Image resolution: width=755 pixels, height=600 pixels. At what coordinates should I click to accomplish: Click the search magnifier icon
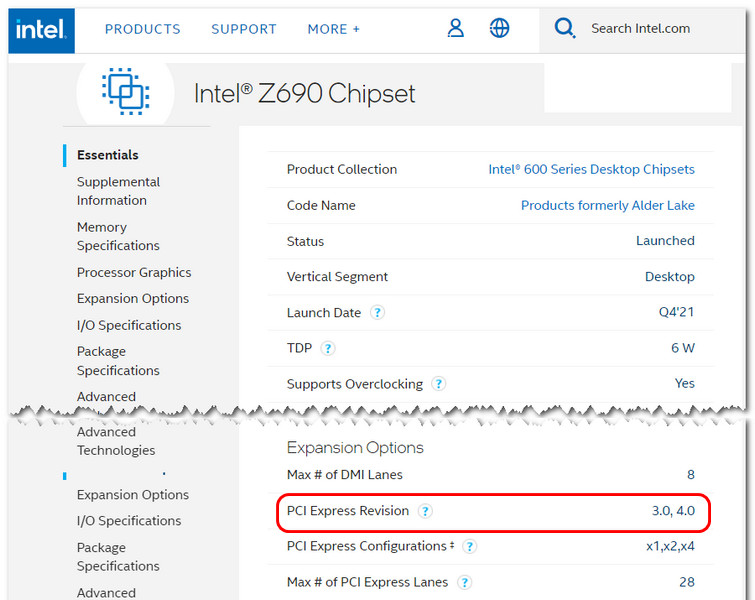[x=564, y=28]
